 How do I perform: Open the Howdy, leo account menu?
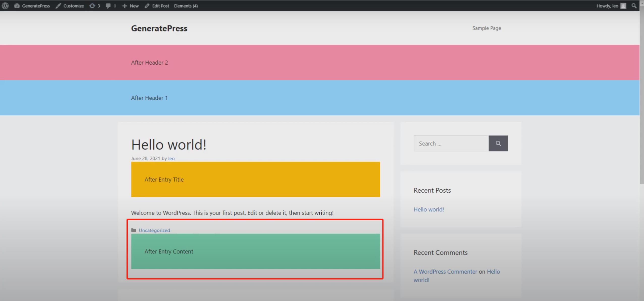point(607,6)
